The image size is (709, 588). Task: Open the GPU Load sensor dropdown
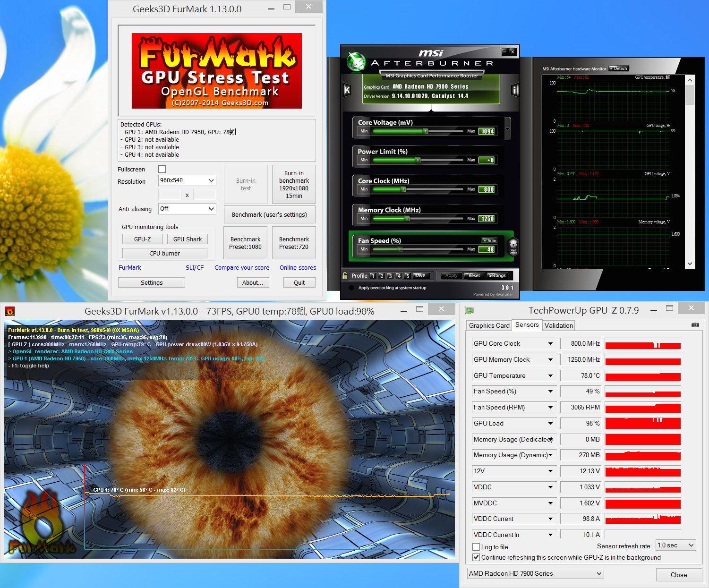[x=550, y=423]
